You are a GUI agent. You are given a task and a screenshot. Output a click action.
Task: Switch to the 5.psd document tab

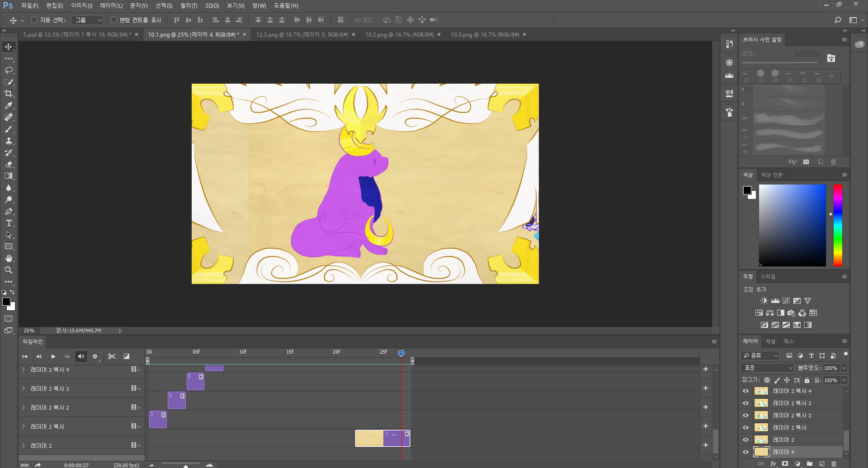77,35
